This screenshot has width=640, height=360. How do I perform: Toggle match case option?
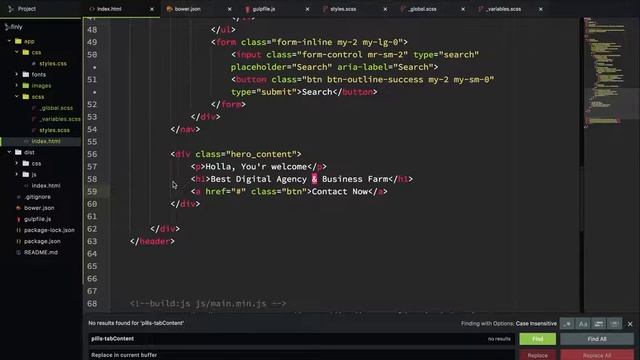point(583,324)
